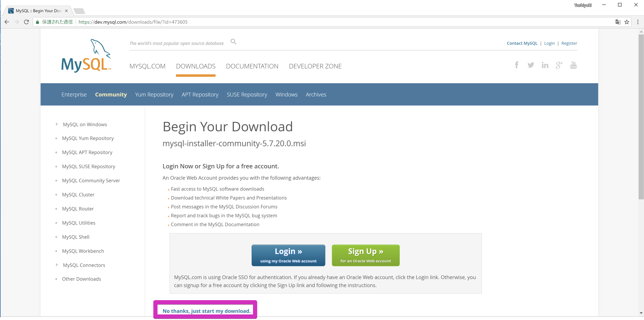Image resolution: width=644 pixels, height=320 pixels.
Task: Open the MYSQL.COM main tab
Action: click(x=147, y=66)
